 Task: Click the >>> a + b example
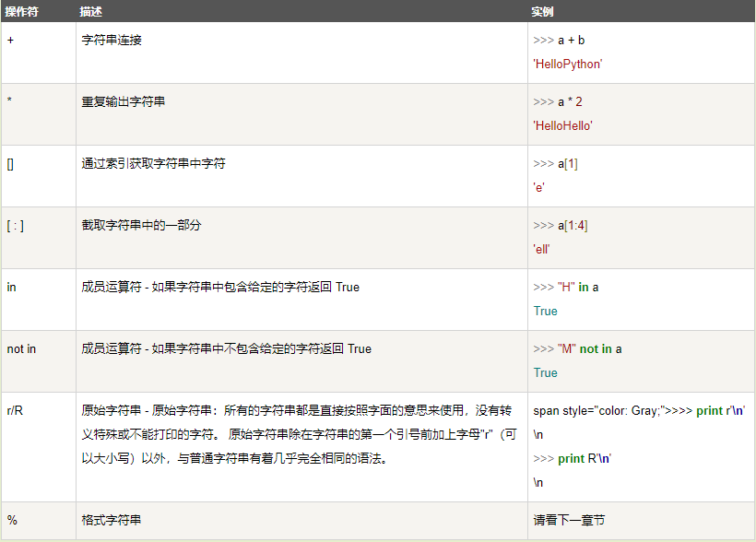(x=559, y=40)
